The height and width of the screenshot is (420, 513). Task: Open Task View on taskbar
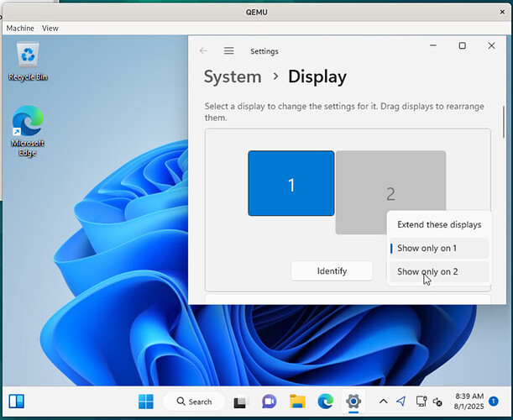(x=241, y=402)
